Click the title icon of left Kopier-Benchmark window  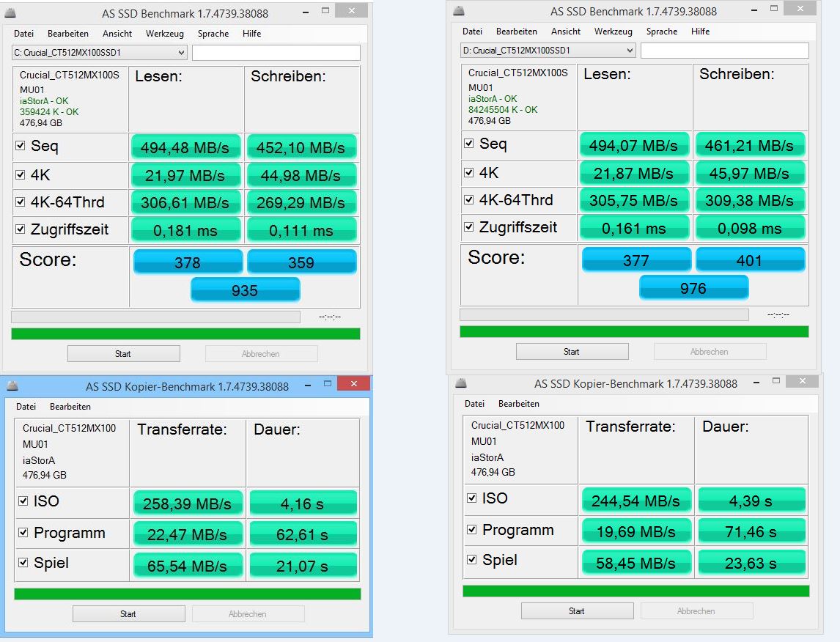[13, 385]
